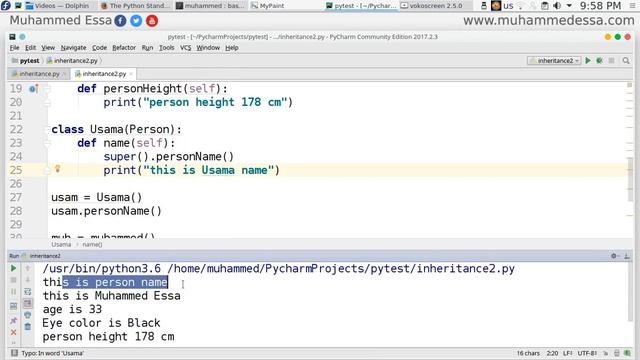
Task: Close the inheritance2.py tab
Action: [x=131, y=74]
